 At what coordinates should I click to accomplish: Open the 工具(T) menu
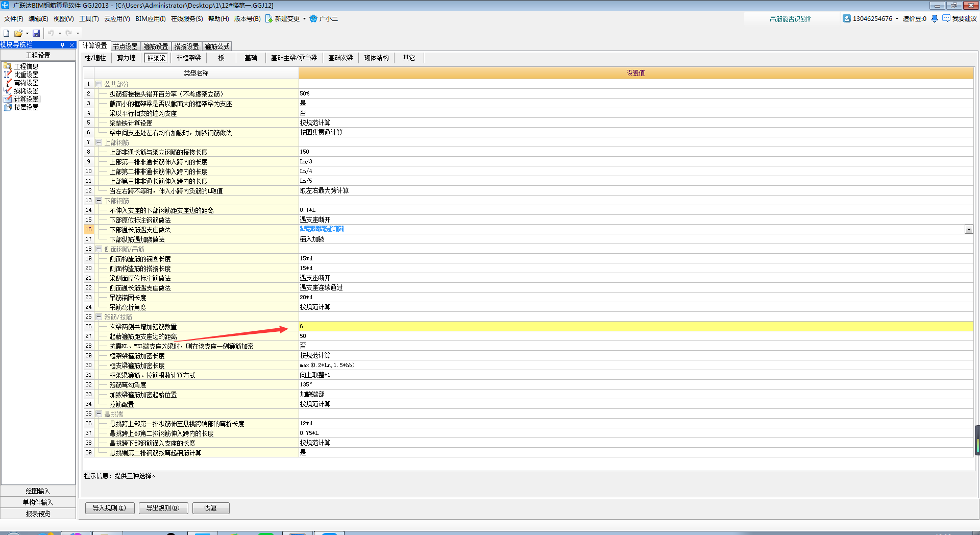89,19
